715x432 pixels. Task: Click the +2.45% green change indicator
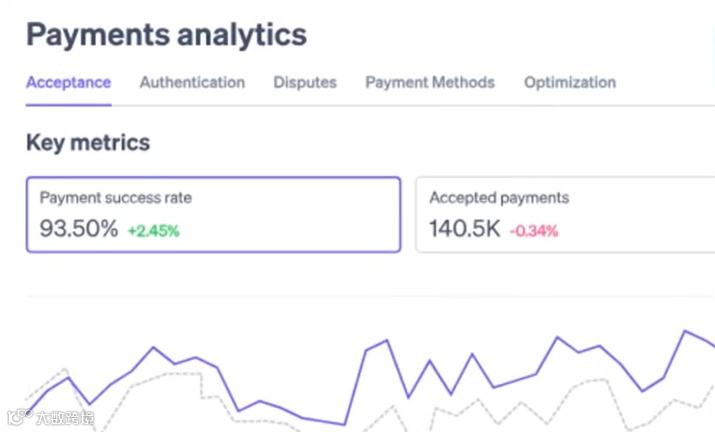[x=154, y=231]
